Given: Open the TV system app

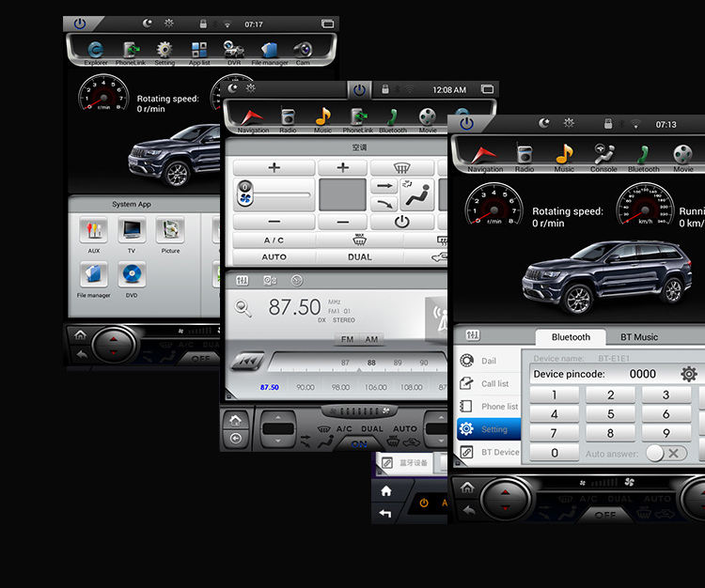Looking at the screenshot, I should click(x=132, y=232).
